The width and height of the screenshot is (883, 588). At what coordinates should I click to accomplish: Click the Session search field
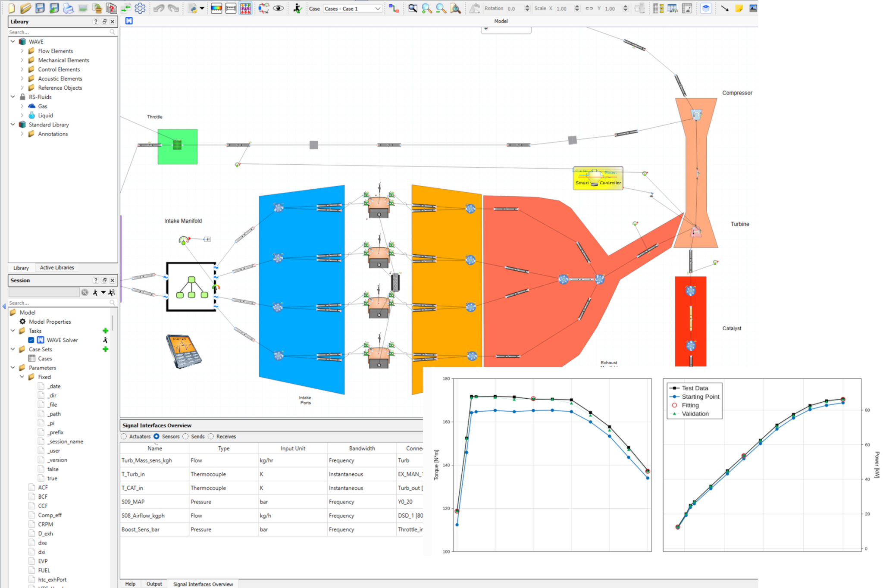[43, 303]
